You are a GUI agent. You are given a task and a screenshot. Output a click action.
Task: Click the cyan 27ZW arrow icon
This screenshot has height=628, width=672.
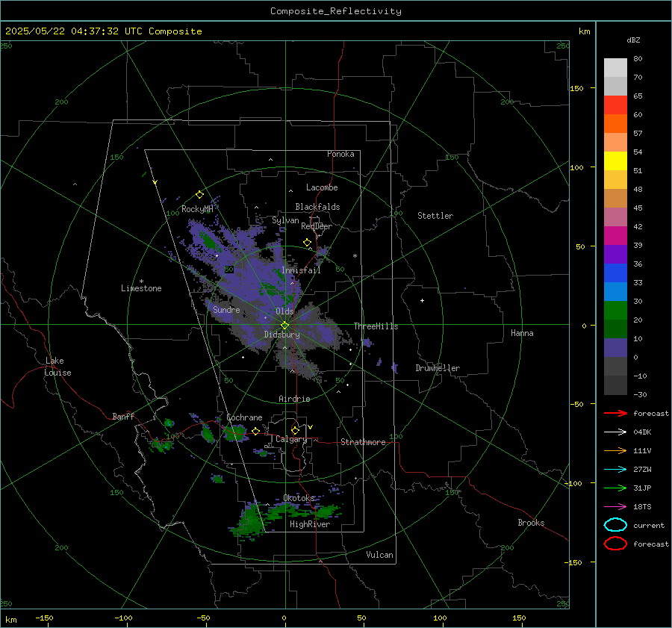point(615,470)
